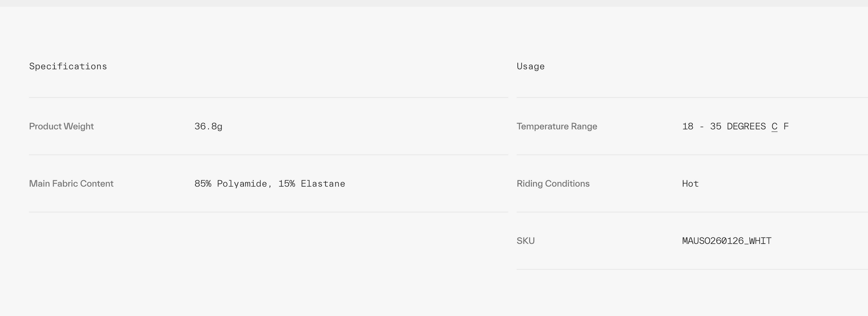The height and width of the screenshot is (316, 868).
Task: Switch temperature units to Fahrenheit (F)
Action: [786, 126]
